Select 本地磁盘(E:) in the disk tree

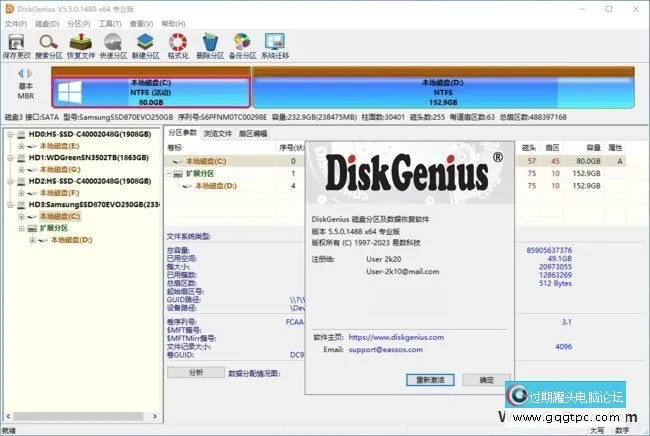59,146
